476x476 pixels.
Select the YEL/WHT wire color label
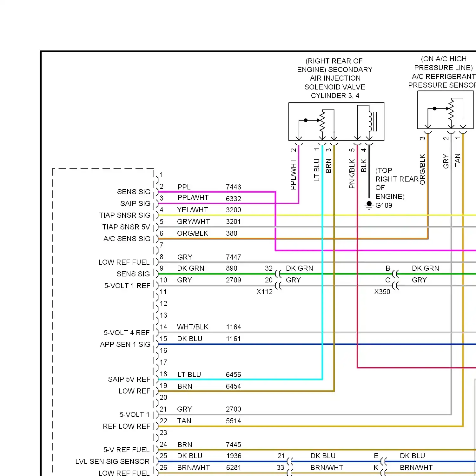point(192,210)
